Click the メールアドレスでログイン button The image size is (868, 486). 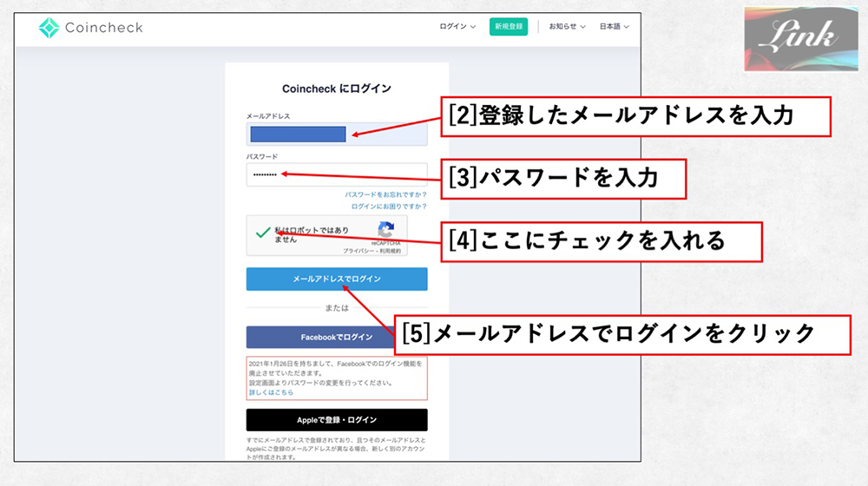337,279
